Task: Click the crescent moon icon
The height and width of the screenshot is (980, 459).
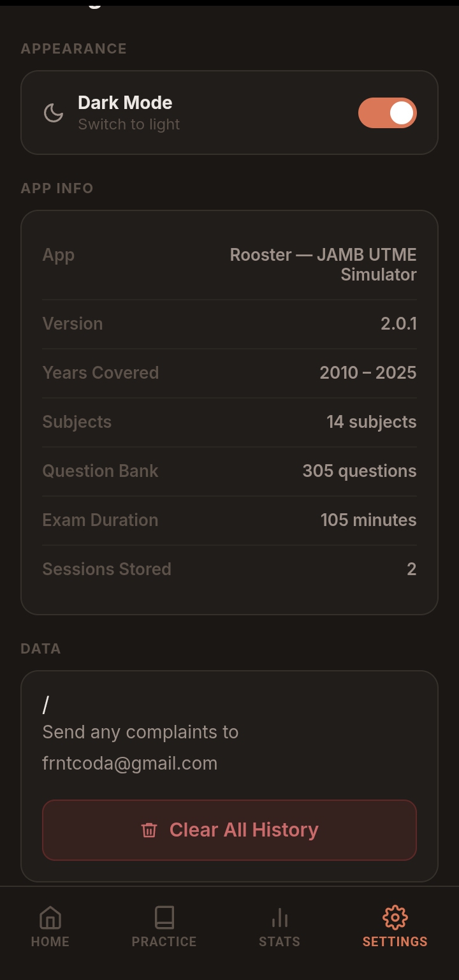Action: click(54, 113)
